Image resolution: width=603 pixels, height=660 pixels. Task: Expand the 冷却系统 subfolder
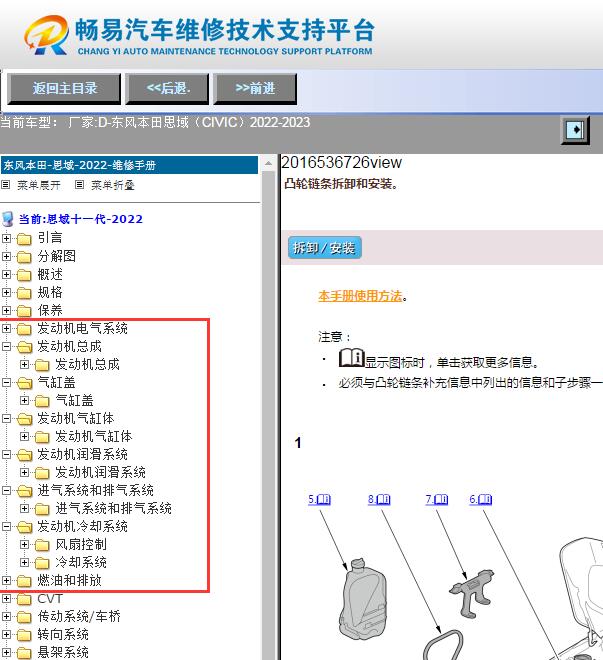(24, 562)
